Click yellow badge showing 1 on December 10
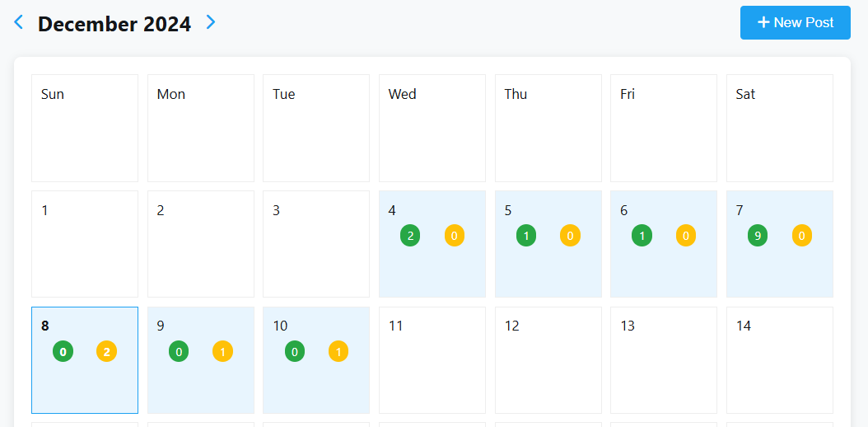The height and width of the screenshot is (427, 868). (x=338, y=352)
